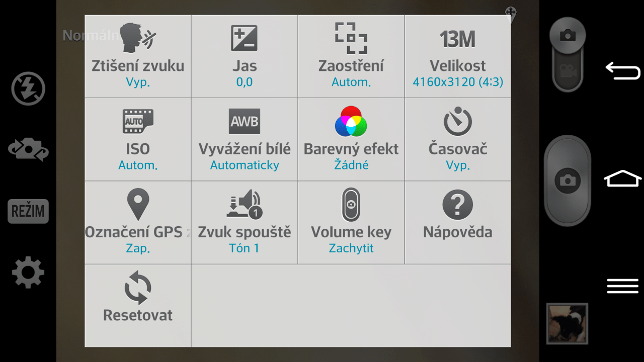
Task: Open the ISO setting tile
Action: (138, 140)
